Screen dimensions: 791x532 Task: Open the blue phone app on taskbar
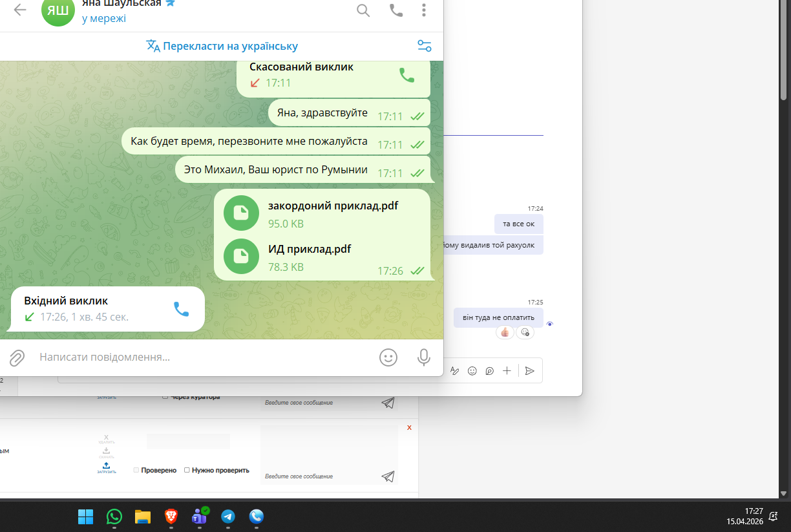click(257, 516)
